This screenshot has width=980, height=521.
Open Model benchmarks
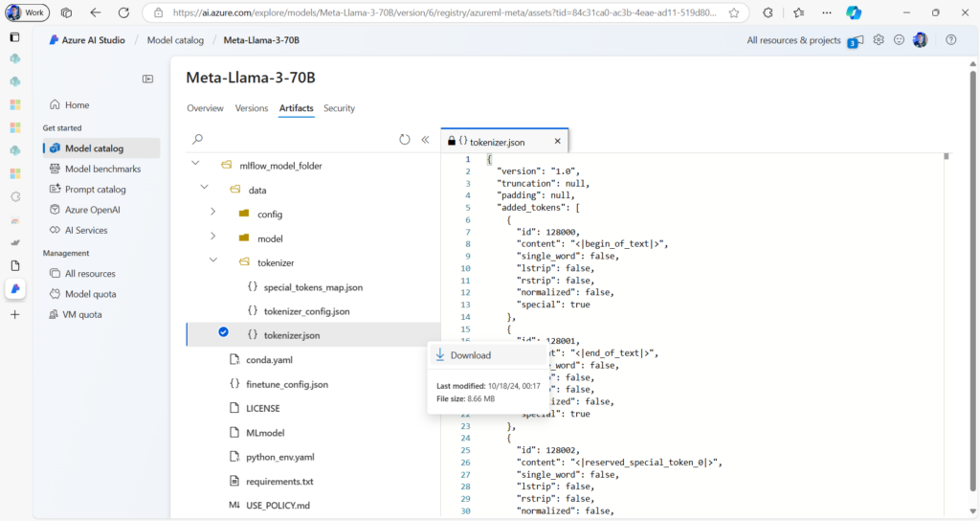101,169
